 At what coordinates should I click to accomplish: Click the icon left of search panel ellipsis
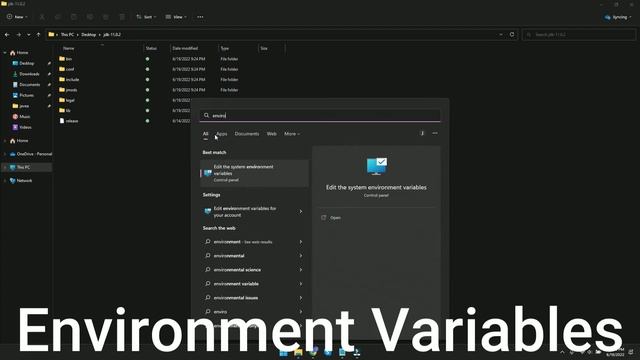(x=422, y=133)
